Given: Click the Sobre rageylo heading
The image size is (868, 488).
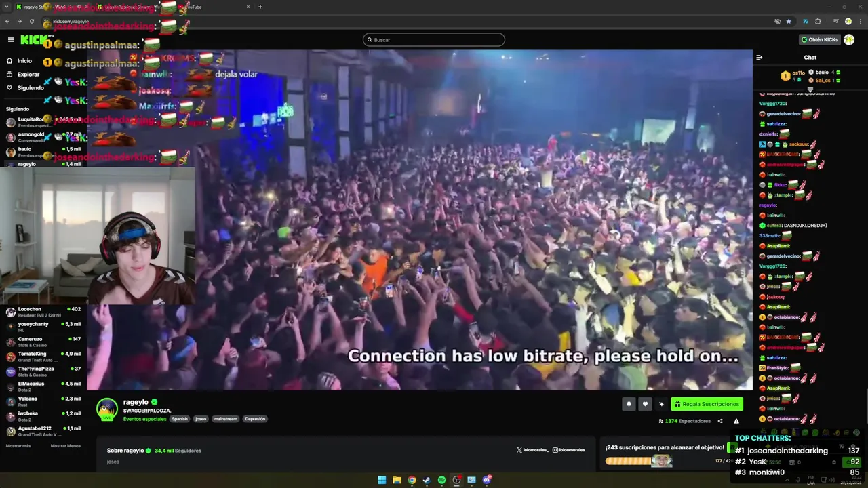Looking at the screenshot, I should (x=125, y=451).
